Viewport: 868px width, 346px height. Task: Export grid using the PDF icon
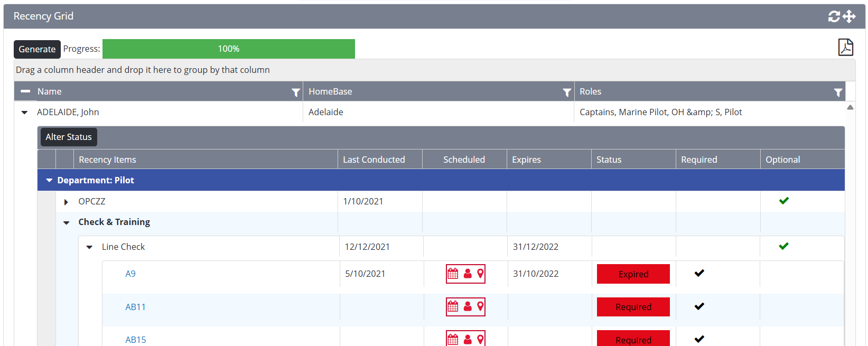tap(845, 47)
